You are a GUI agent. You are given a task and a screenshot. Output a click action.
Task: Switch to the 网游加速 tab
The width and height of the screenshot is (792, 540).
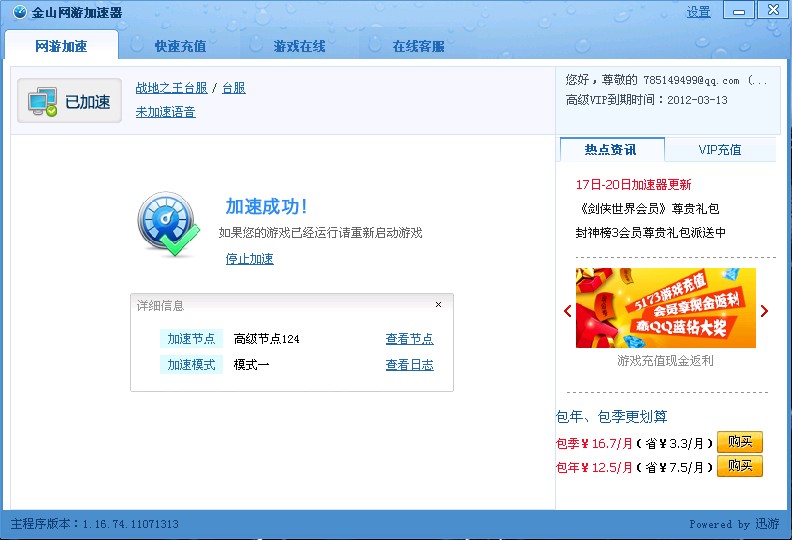click(x=61, y=46)
